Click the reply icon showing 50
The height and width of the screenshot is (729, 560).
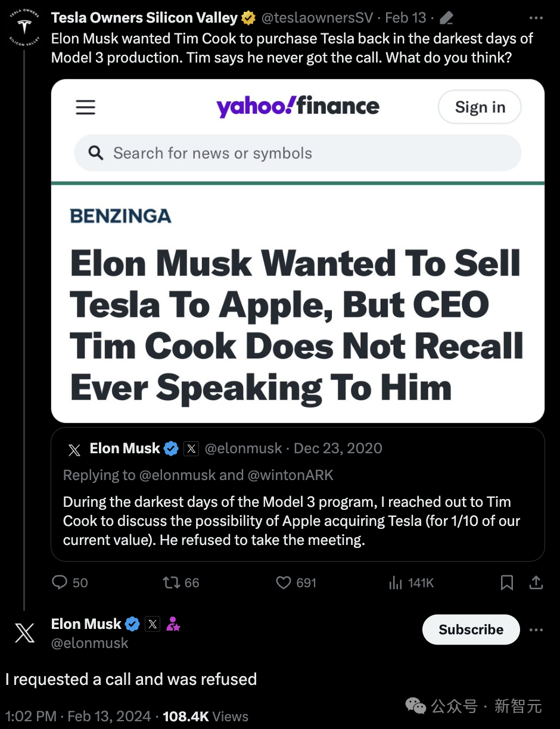tap(60, 582)
